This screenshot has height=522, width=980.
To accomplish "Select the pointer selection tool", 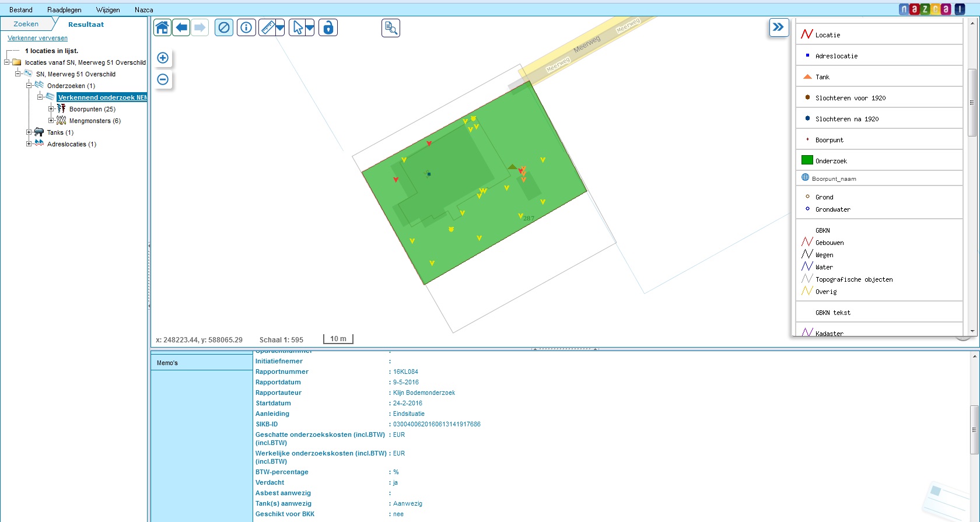I will [297, 27].
